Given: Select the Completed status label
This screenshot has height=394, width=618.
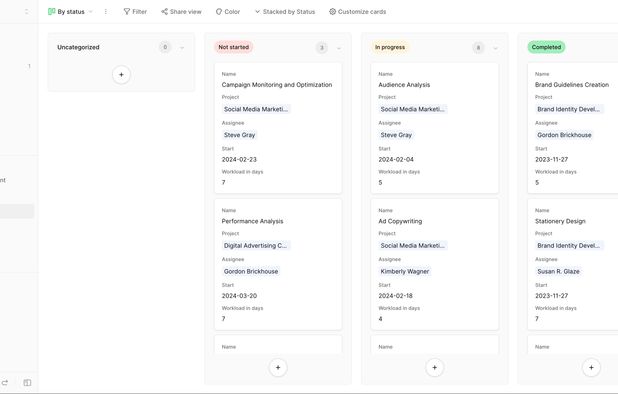Looking at the screenshot, I should [x=546, y=47].
